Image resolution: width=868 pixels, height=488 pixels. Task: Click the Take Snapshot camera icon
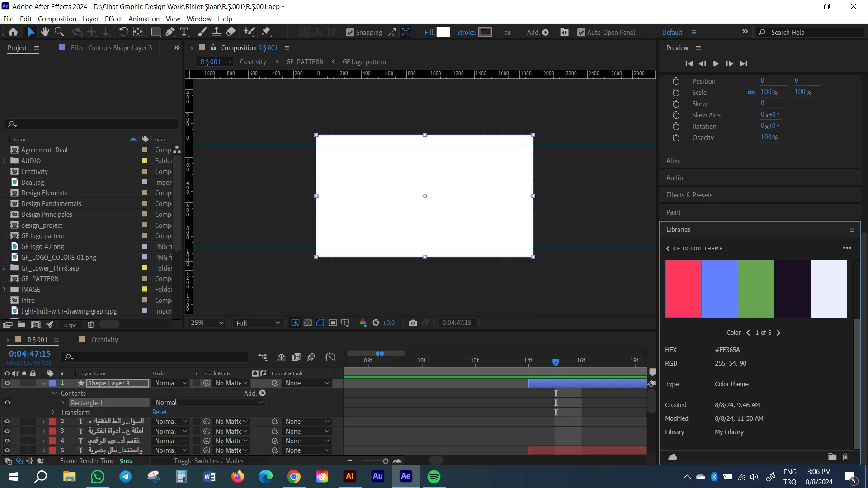[x=413, y=323]
